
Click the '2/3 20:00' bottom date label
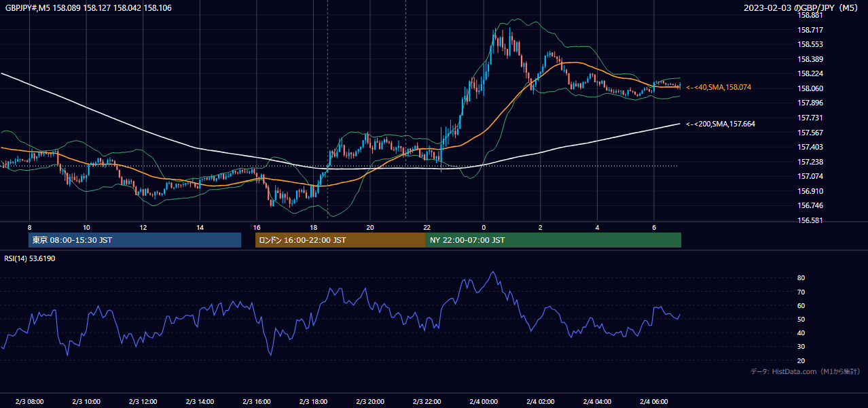tap(370, 402)
